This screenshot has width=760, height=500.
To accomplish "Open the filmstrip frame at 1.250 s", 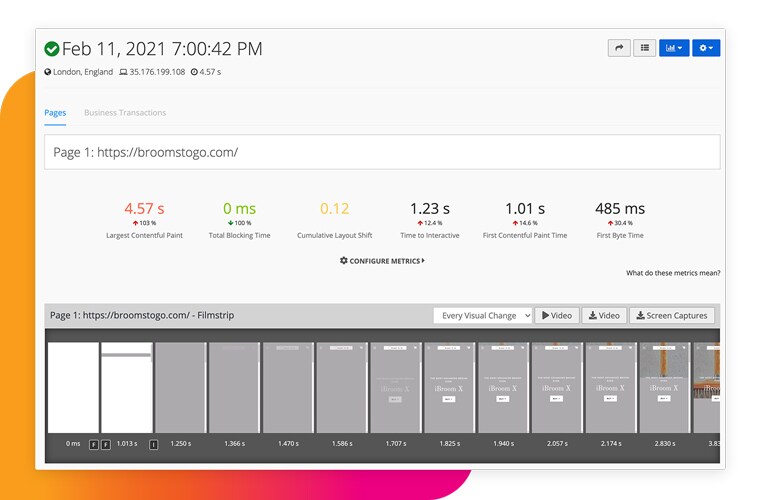I will coord(181,388).
